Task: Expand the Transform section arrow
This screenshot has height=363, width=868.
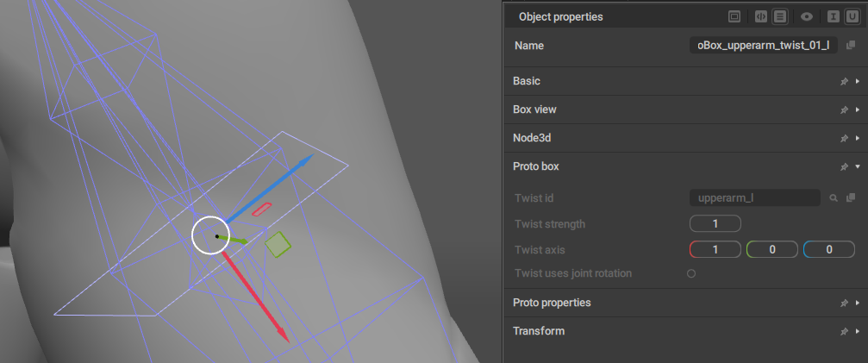Action: point(858,331)
